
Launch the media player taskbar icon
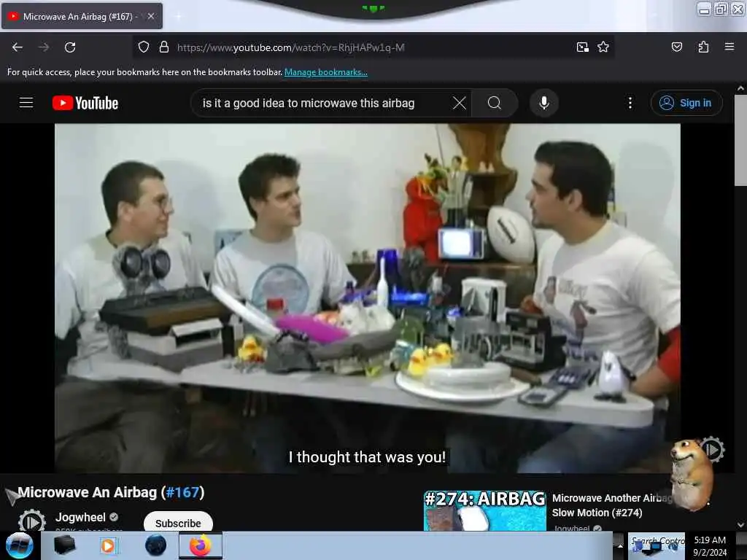click(108, 545)
